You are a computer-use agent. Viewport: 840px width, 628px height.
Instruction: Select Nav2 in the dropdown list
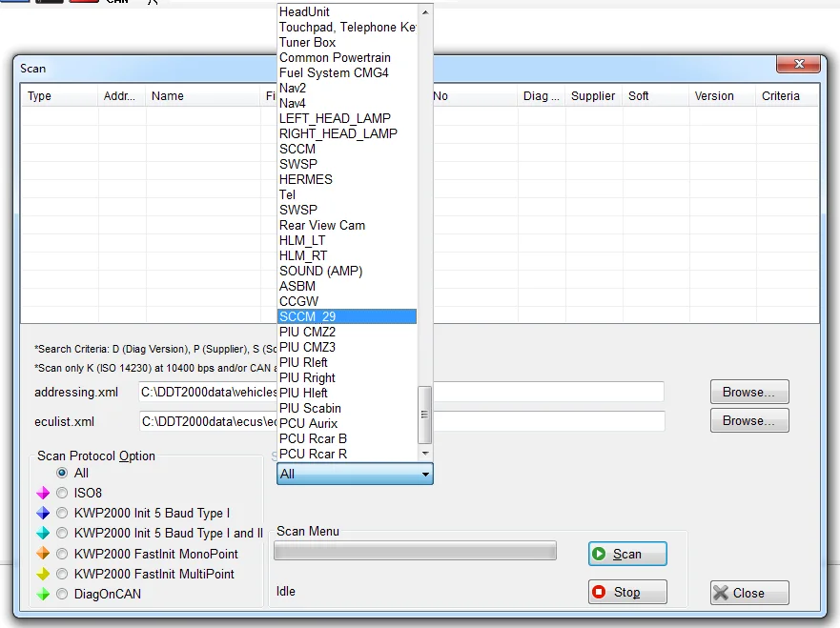coord(347,88)
